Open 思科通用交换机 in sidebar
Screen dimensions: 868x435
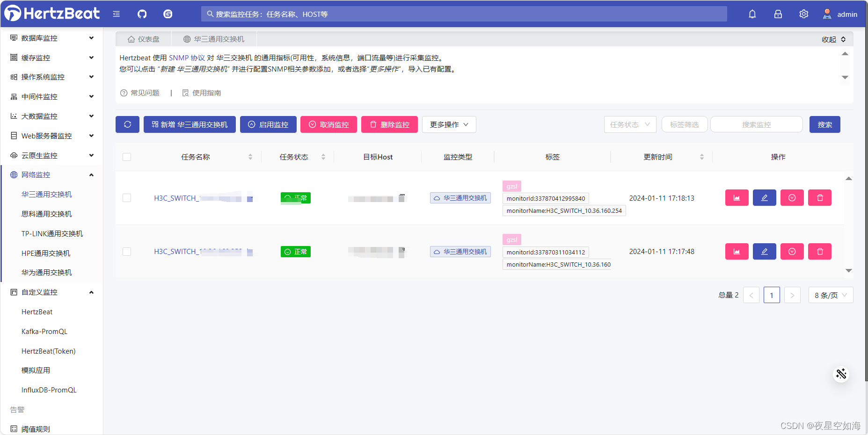pos(47,214)
